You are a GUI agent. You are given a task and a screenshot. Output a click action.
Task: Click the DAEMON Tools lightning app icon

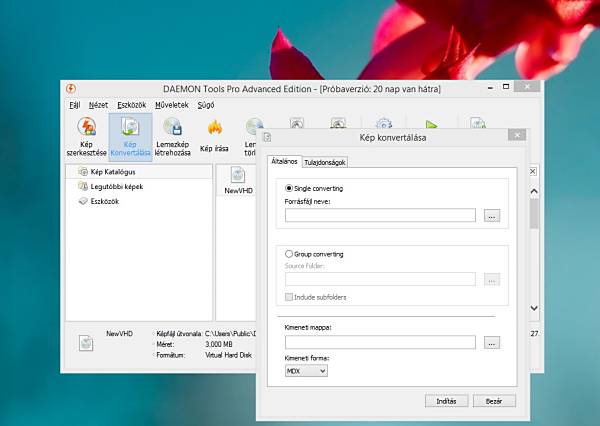tap(71, 89)
